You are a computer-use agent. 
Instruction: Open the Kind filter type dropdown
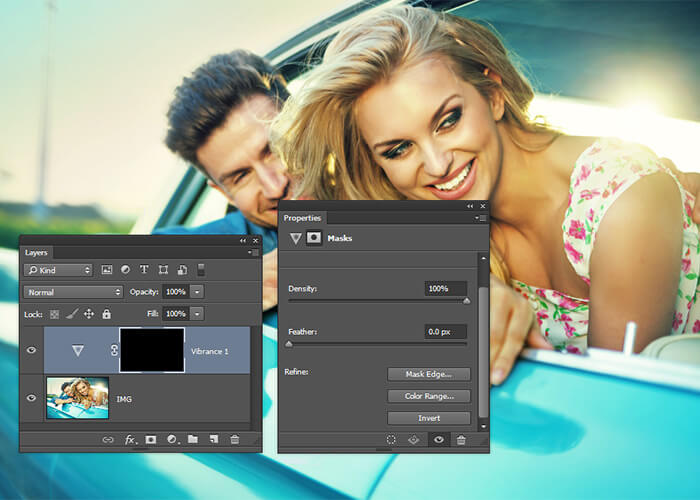[x=59, y=270]
